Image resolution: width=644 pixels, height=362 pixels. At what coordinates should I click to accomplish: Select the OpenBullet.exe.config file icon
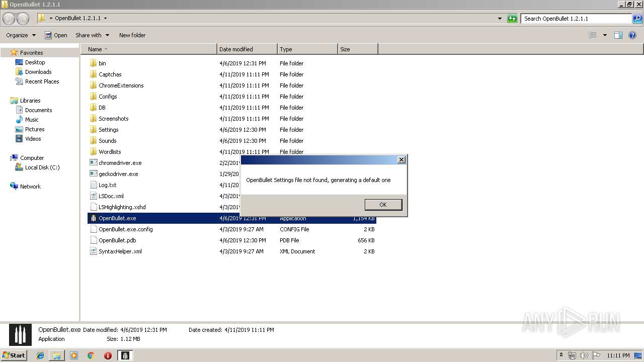93,229
